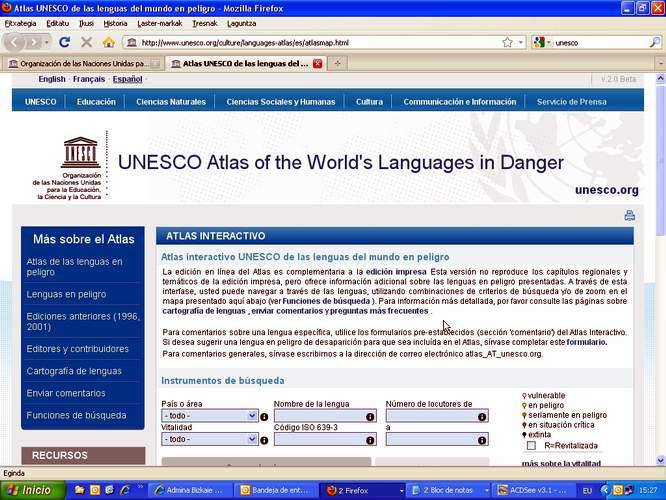Open the Laster-markak menu
The height and width of the screenshot is (500, 666).
coord(160,23)
